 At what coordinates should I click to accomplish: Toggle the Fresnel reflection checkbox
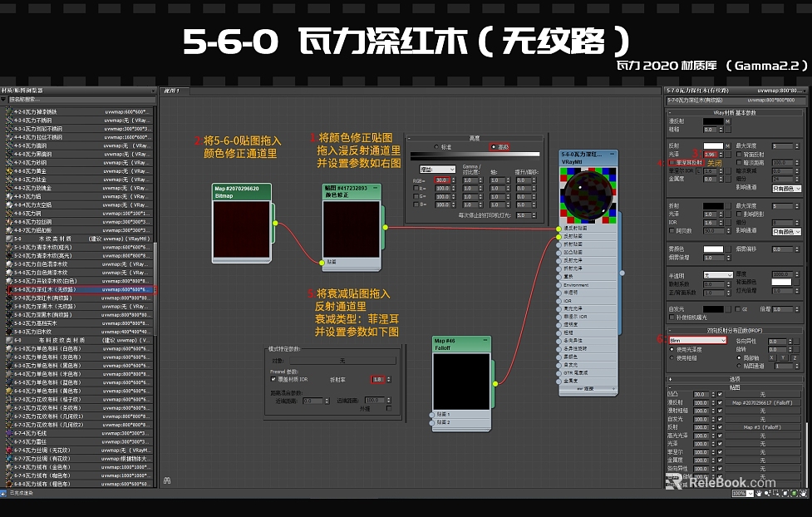672,163
